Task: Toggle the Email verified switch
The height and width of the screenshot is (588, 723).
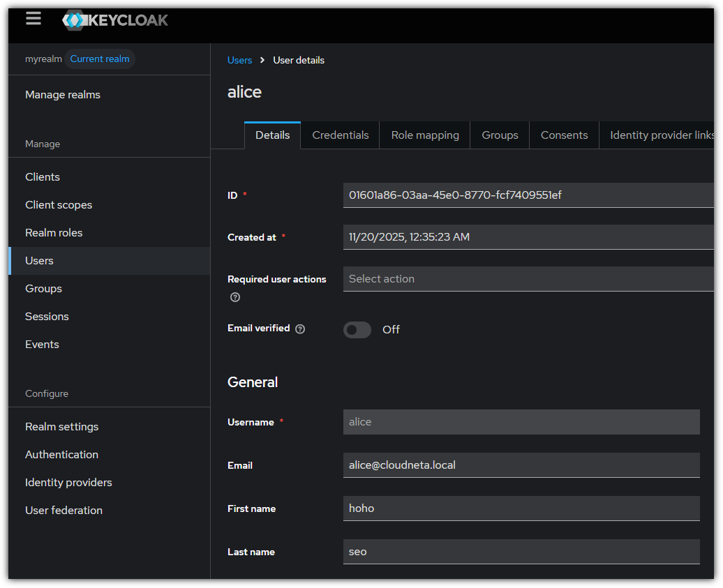Action: pyautogui.click(x=357, y=329)
